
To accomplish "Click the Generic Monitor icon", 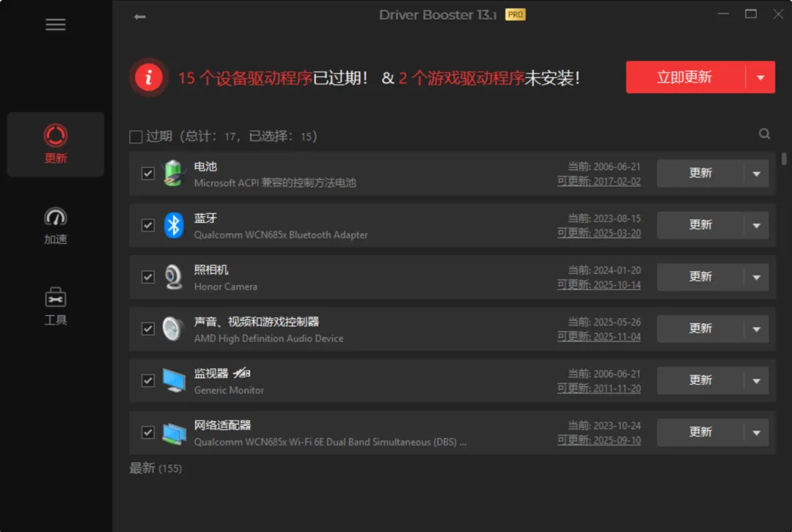I will (173, 380).
